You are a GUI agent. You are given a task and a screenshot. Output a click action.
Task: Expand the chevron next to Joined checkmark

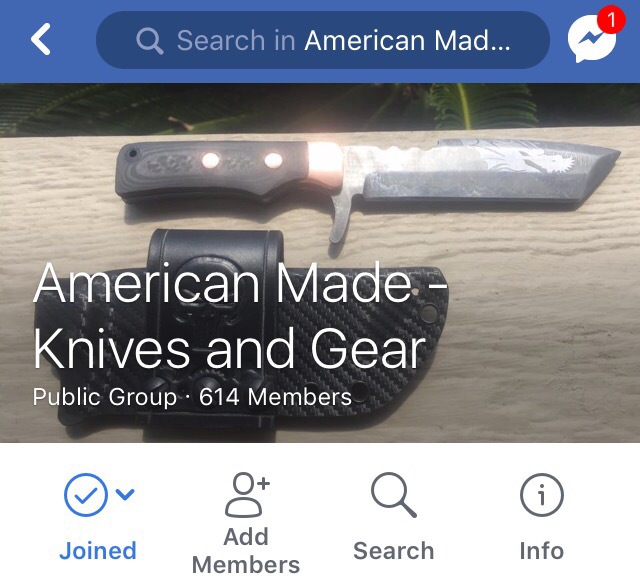(x=125, y=494)
